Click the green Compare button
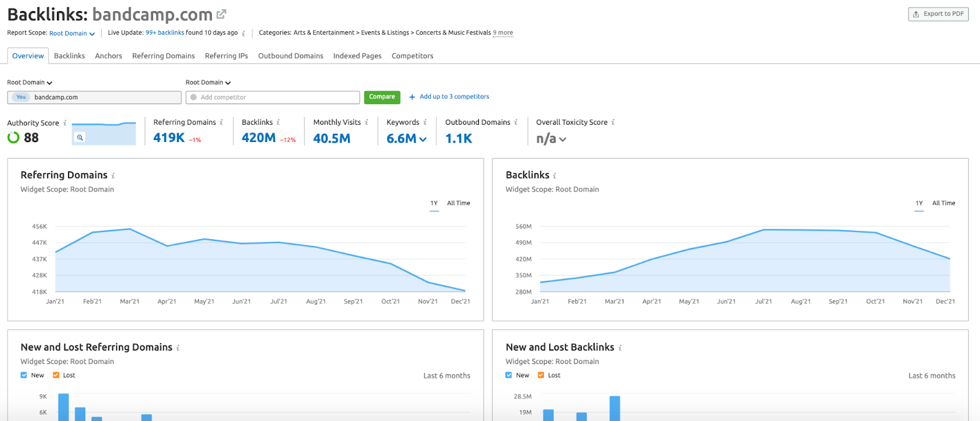This screenshot has height=421, width=980. [382, 97]
